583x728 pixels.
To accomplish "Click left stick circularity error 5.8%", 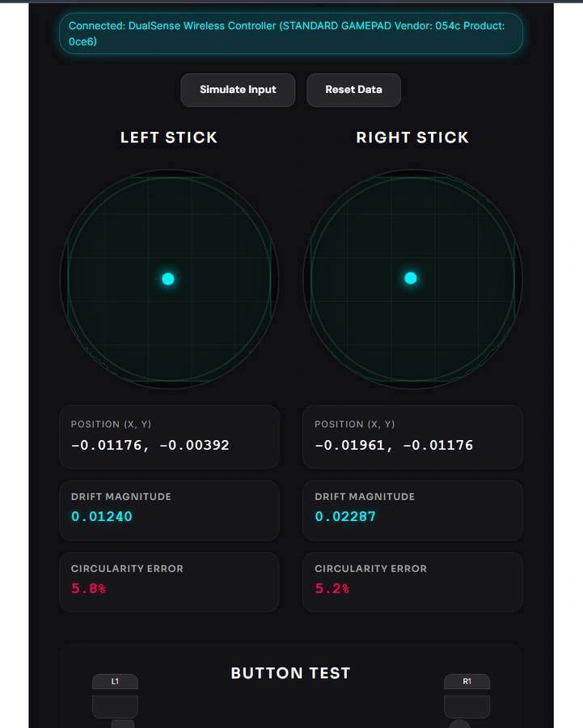I will point(88,588).
